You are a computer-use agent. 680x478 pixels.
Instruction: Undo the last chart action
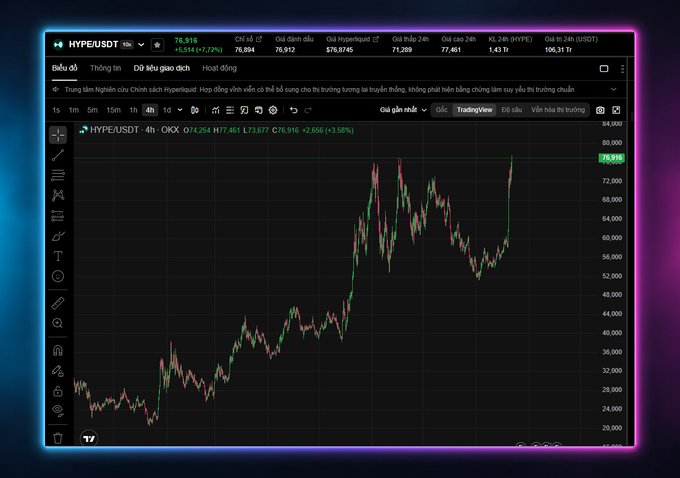(x=294, y=110)
